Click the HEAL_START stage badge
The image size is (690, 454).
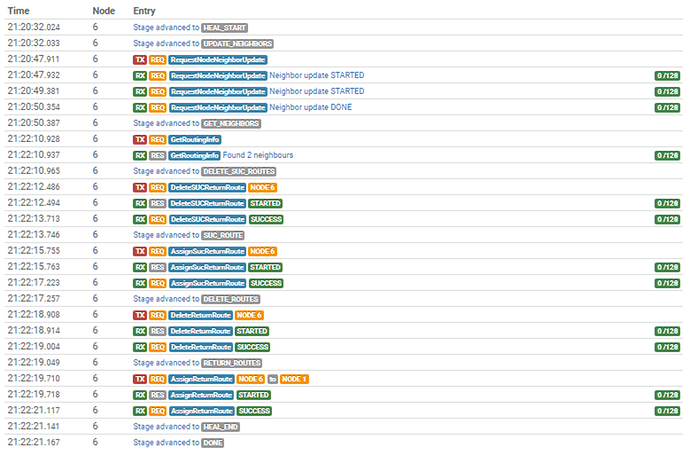tap(224, 28)
